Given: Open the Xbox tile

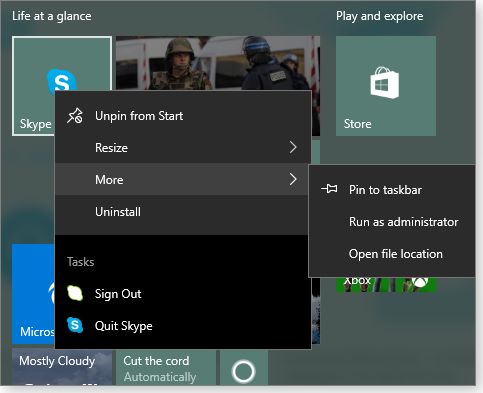Looking at the screenshot, I should pyautogui.click(x=386, y=285).
